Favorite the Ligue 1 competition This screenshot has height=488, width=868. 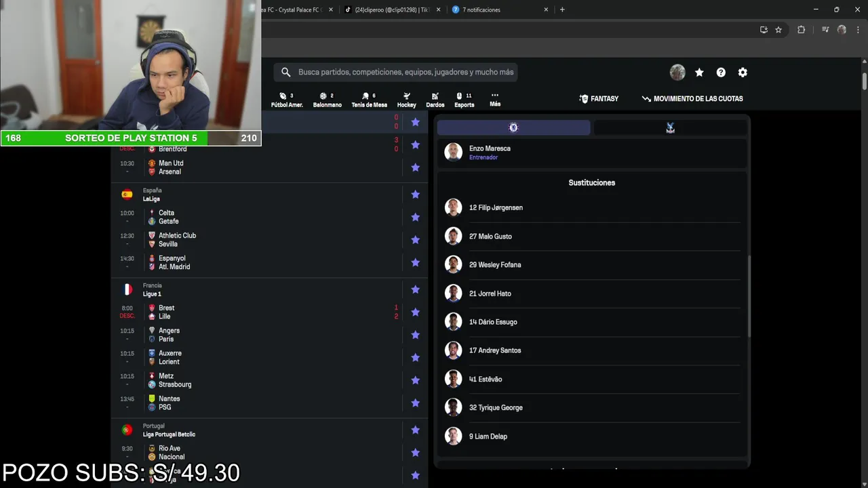point(416,289)
